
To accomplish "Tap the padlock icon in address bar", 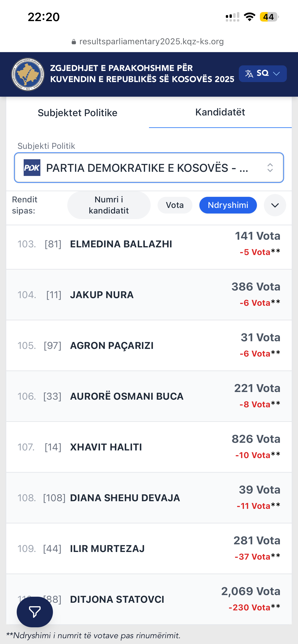I will click(74, 42).
